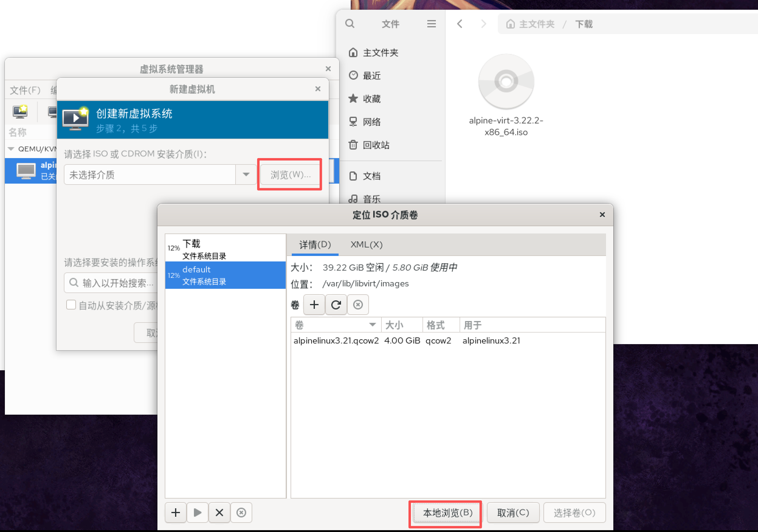Image resolution: width=758 pixels, height=532 pixels.
Task: Enable auto-detect from install media checkbox
Action: (x=71, y=305)
